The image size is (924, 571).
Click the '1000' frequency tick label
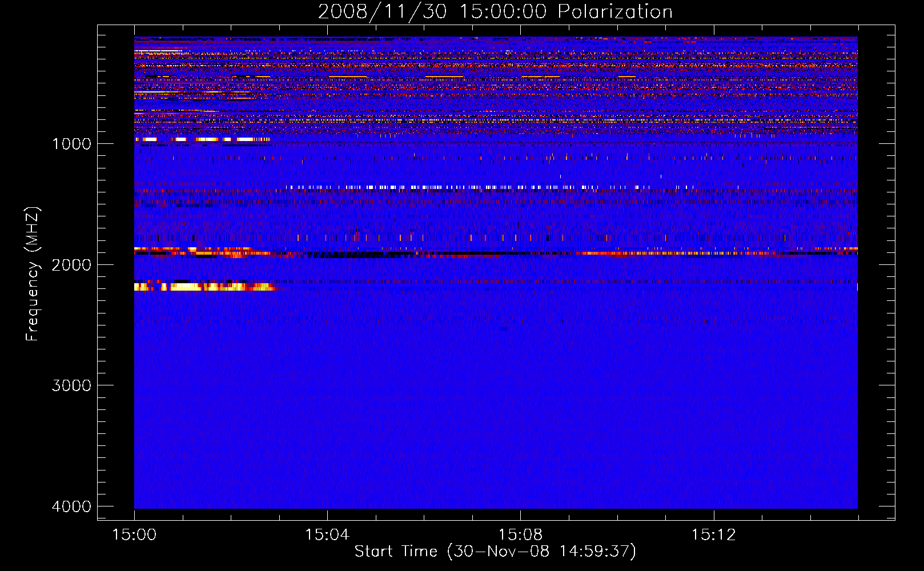pyautogui.click(x=71, y=143)
